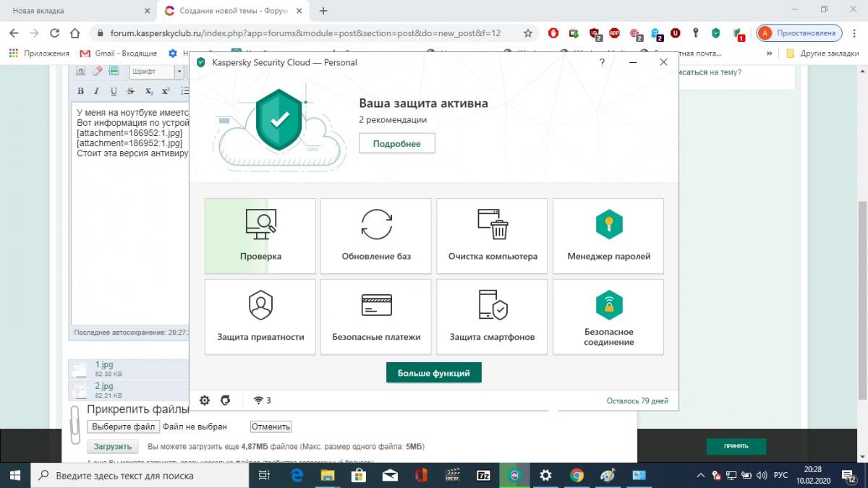Click the Больше функций button
Screen dimensions: 868x488
(x=433, y=373)
